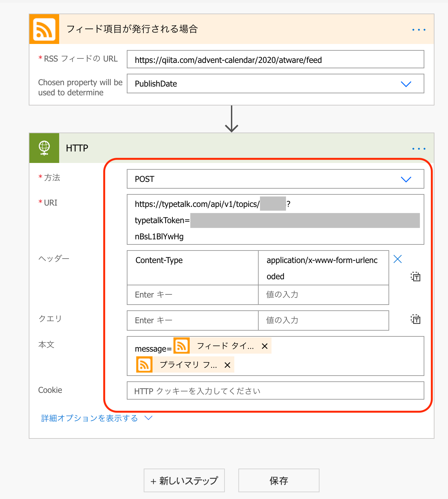The height and width of the screenshot is (499, 448).
Task: Click the 新しいステップ button
Action: pos(184,480)
